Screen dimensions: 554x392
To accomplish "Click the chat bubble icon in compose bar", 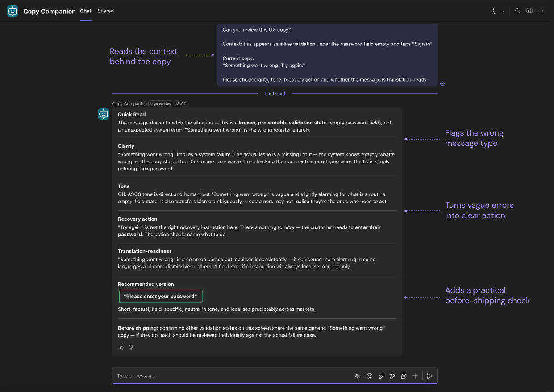I will point(404,376).
